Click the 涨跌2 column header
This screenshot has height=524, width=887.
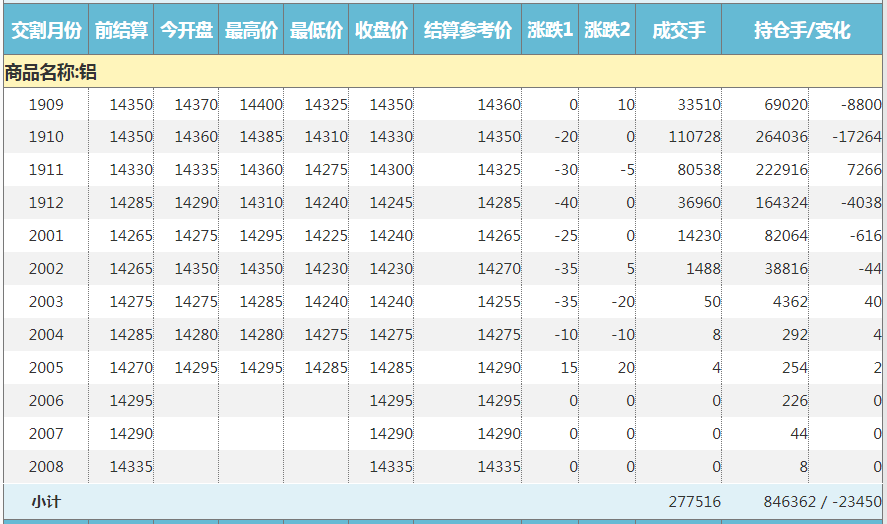click(607, 31)
